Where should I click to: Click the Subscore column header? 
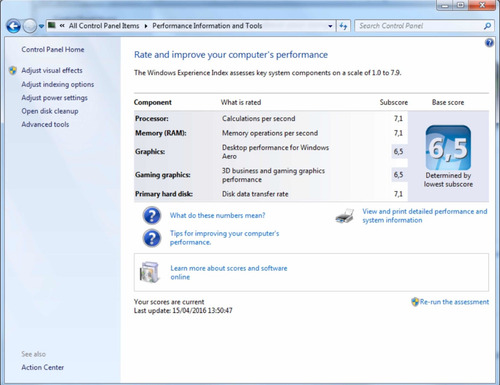tap(394, 102)
